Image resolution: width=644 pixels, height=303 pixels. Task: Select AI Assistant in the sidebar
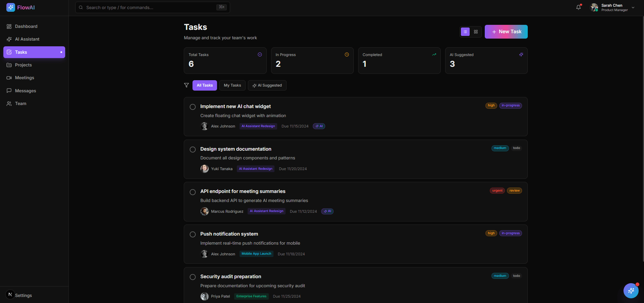pyautogui.click(x=27, y=39)
